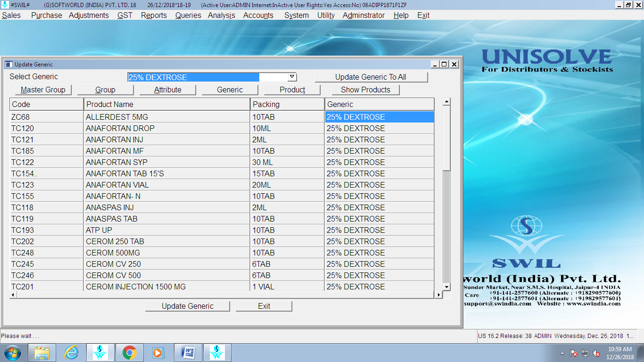This screenshot has width=644, height=362.
Task: Click the Code column header
Action: 47,104
